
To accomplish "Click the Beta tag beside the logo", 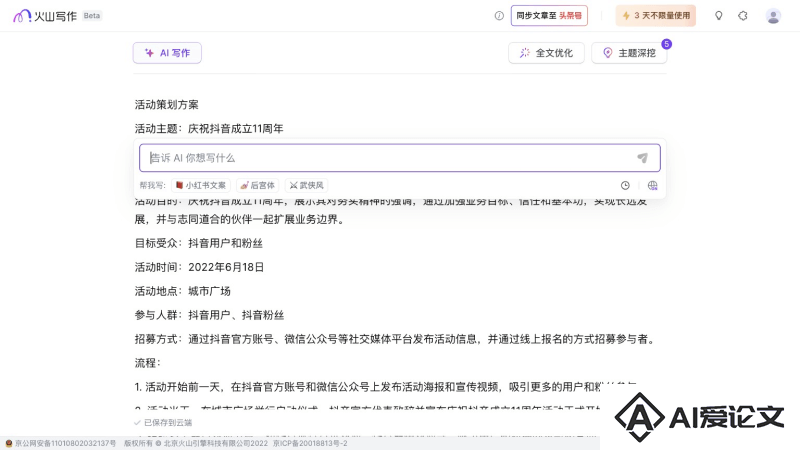I will point(92,16).
